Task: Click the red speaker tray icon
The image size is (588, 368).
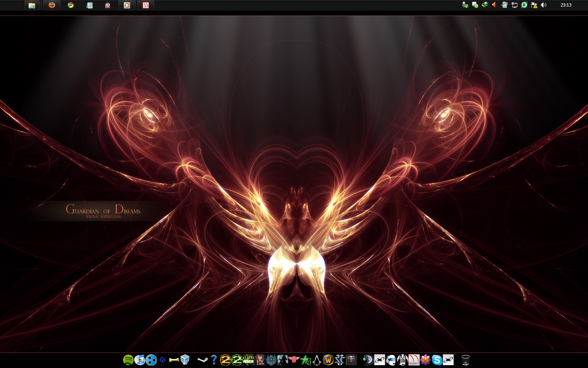Action: click(x=494, y=5)
